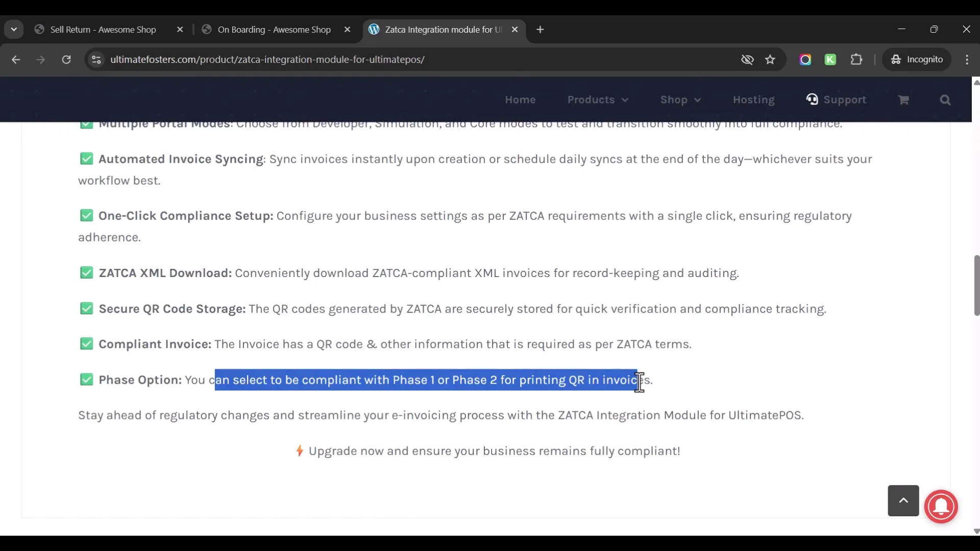The height and width of the screenshot is (551, 980).
Task: Click the site search magnifier icon
Action: tap(945, 100)
